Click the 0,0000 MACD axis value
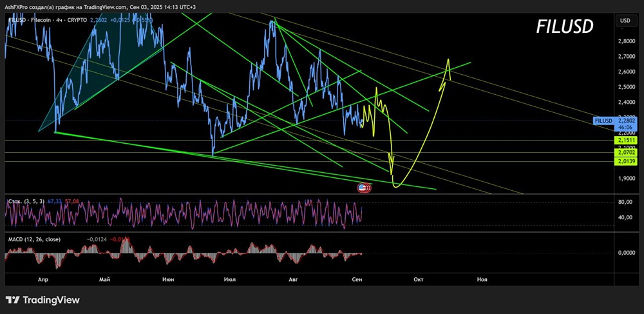 point(626,252)
